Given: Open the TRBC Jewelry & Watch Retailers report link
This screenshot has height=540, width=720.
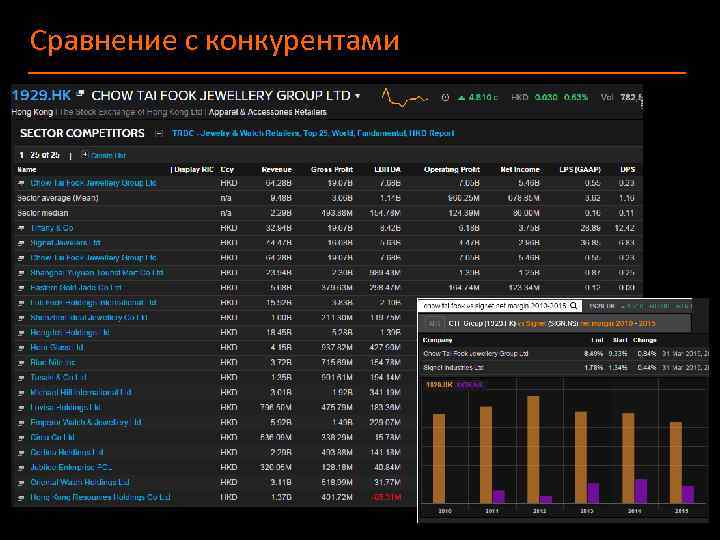Looking at the screenshot, I should [313, 133].
